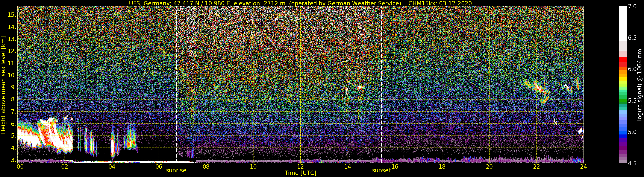Click time axis tick label 16

tap(395, 166)
